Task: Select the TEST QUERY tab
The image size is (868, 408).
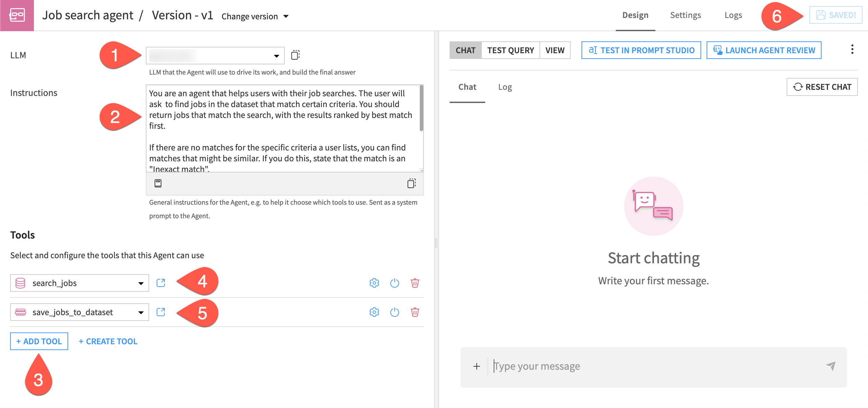Action: (510, 50)
